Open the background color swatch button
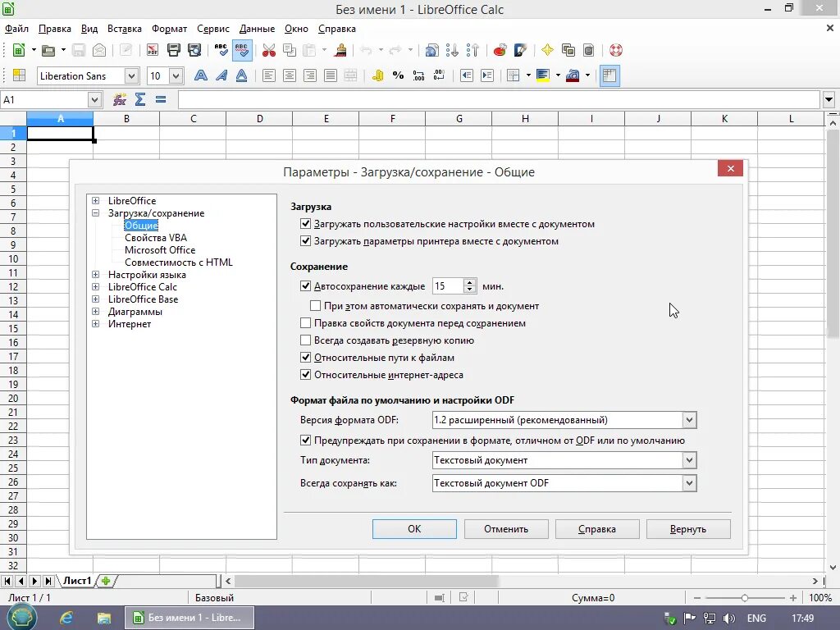The height and width of the screenshot is (630, 840). [x=543, y=75]
